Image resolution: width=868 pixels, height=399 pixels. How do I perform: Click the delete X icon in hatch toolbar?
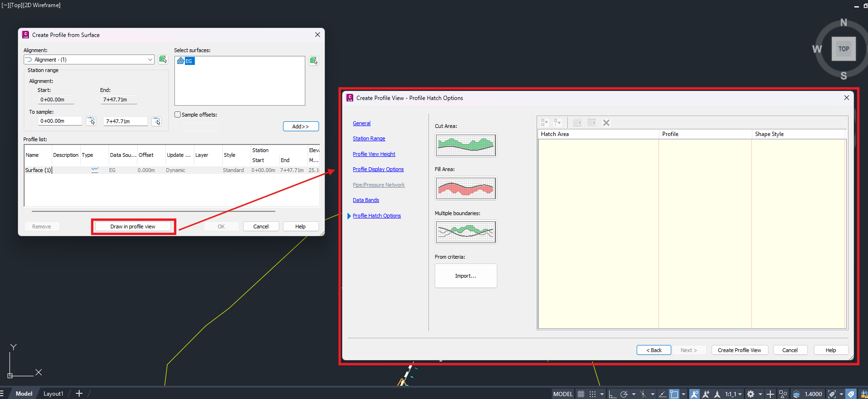coord(606,123)
